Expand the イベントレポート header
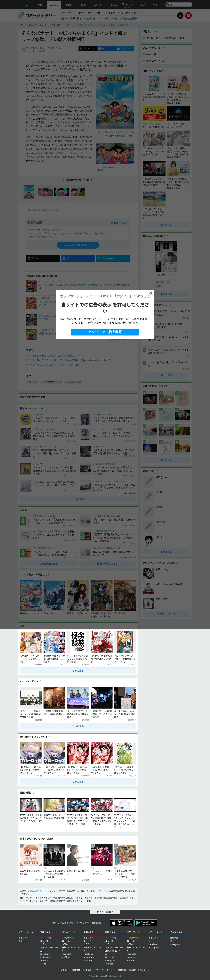The width and height of the screenshot is (210, 980). [31, 681]
